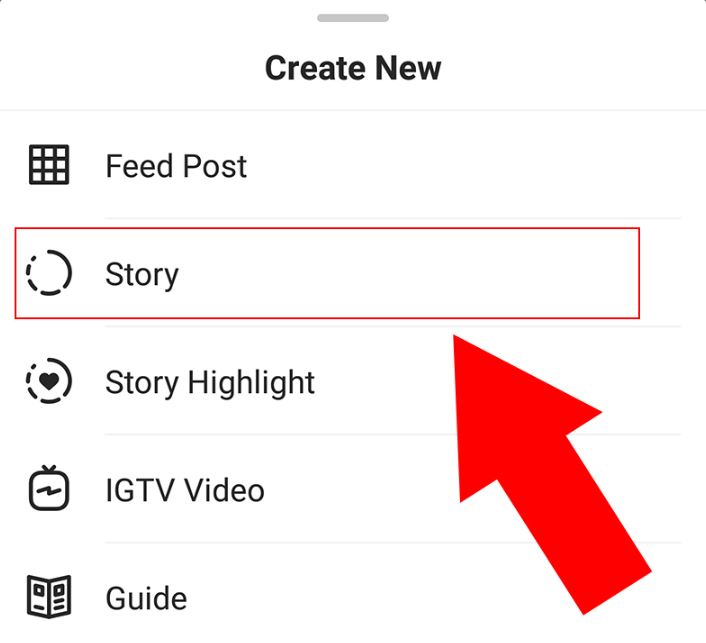Tap the dashed circle Story icon
The height and width of the screenshot is (643, 706).
[x=49, y=273]
